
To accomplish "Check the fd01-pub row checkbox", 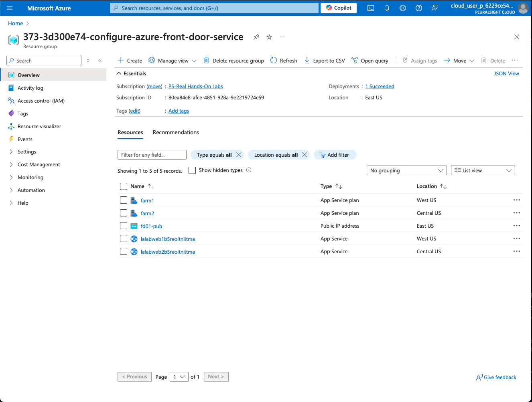I will 124,226.
